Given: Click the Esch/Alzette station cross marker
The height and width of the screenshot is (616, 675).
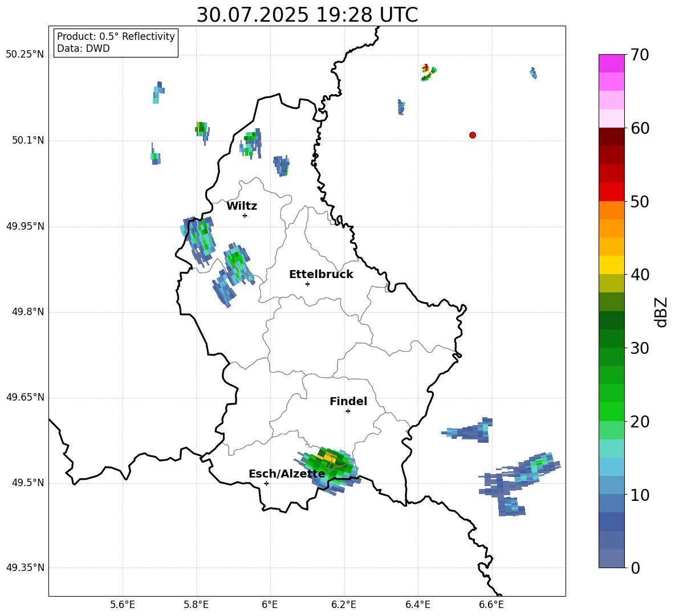Looking at the screenshot, I should tap(266, 483).
